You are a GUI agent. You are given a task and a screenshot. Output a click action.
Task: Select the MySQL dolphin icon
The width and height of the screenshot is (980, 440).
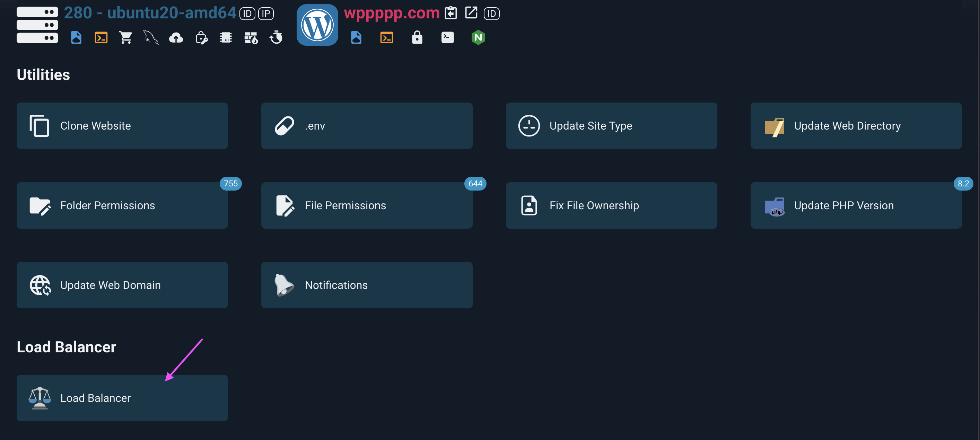click(x=151, y=37)
